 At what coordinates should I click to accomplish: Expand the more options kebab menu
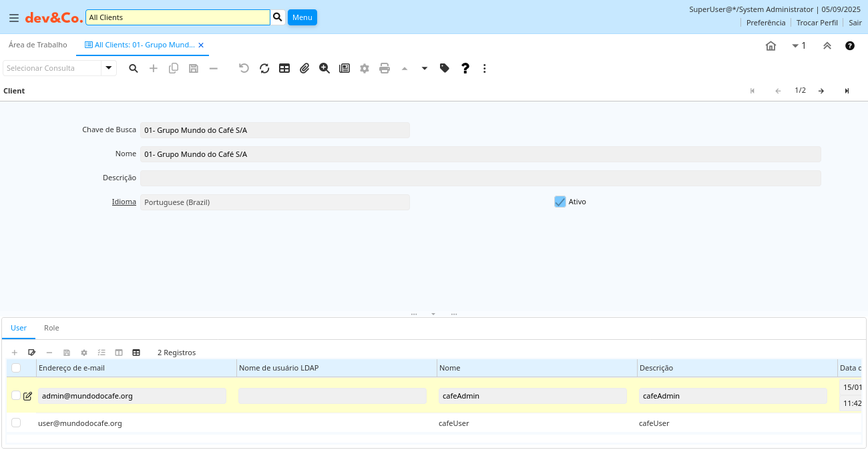pos(485,68)
